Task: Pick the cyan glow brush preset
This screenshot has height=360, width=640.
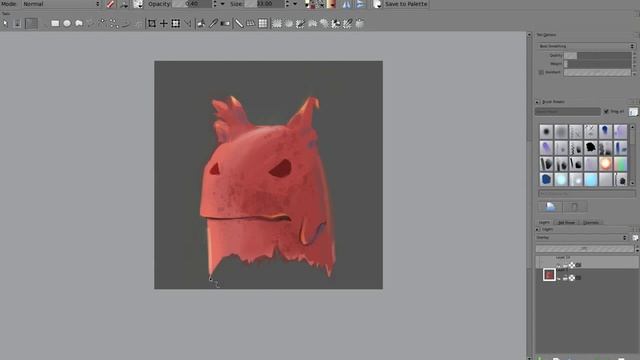Action: pos(561,179)
